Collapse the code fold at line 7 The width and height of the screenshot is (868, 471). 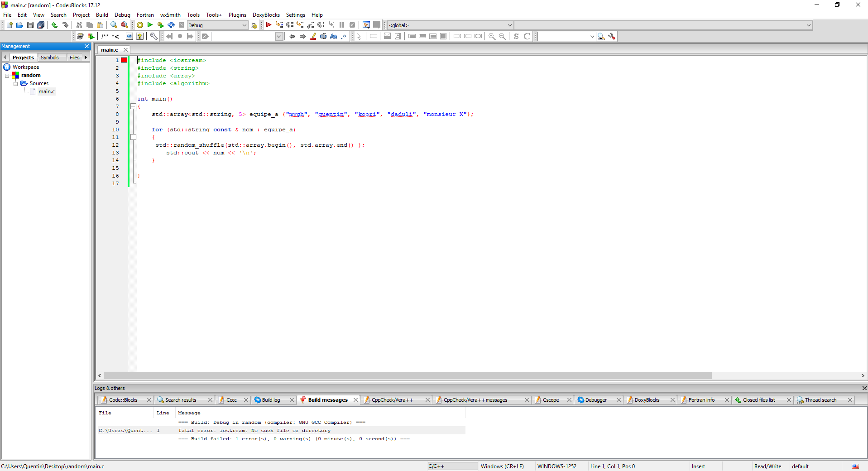point(134,106)
